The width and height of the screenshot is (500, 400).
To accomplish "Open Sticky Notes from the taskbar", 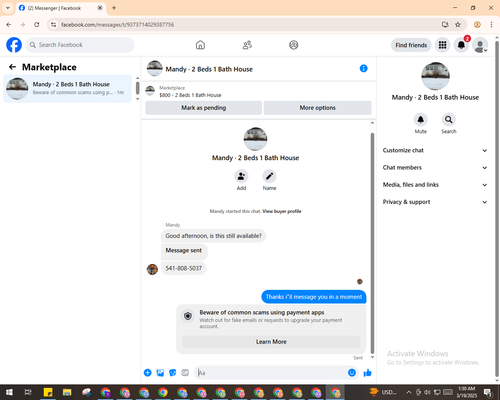I will 48,392.
